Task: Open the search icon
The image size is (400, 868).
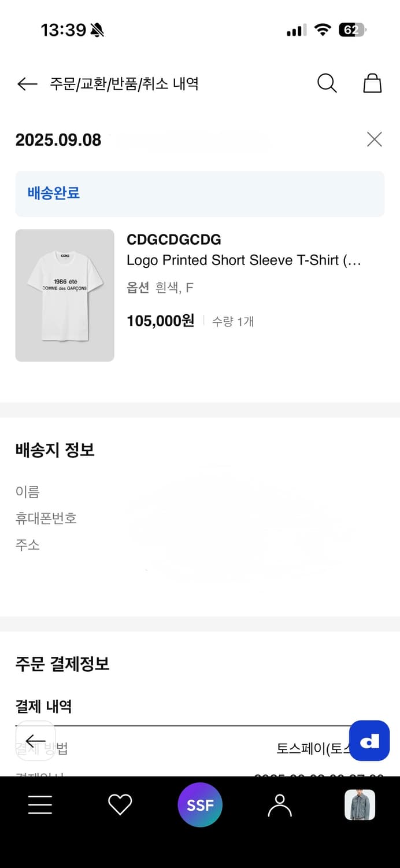Action: pos(327,83)
